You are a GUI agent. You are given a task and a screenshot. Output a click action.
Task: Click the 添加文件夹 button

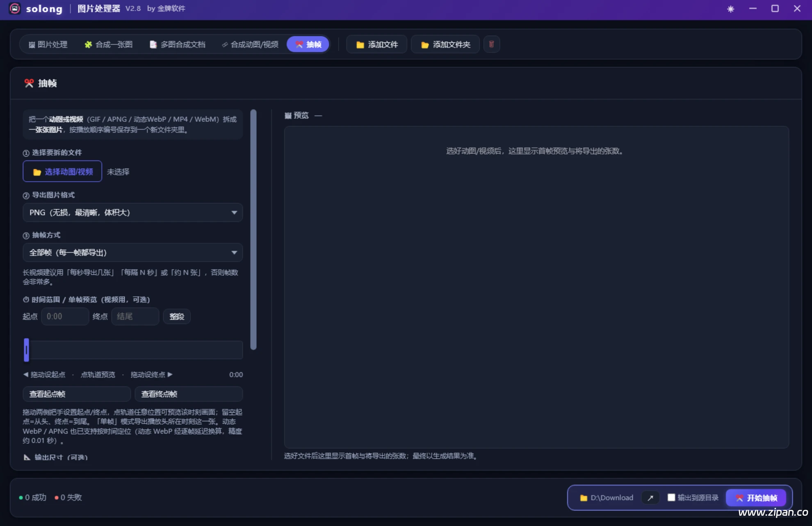[x=445, y=44]
